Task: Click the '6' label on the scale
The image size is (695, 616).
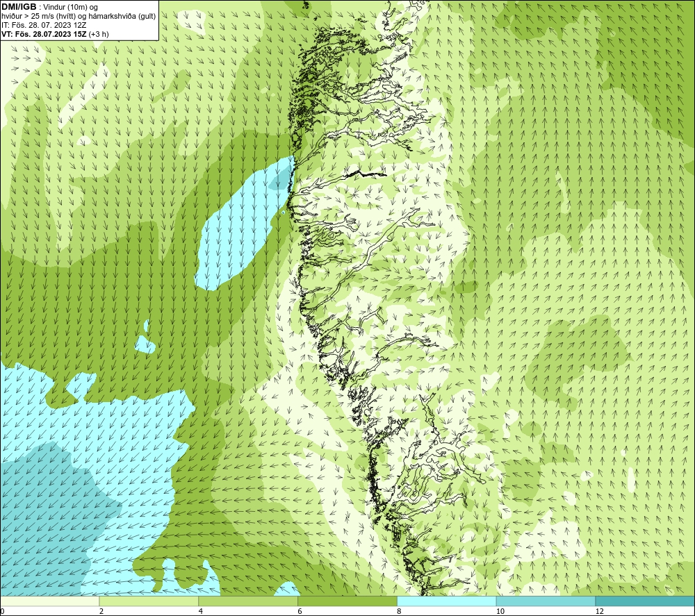Action: 300,612
